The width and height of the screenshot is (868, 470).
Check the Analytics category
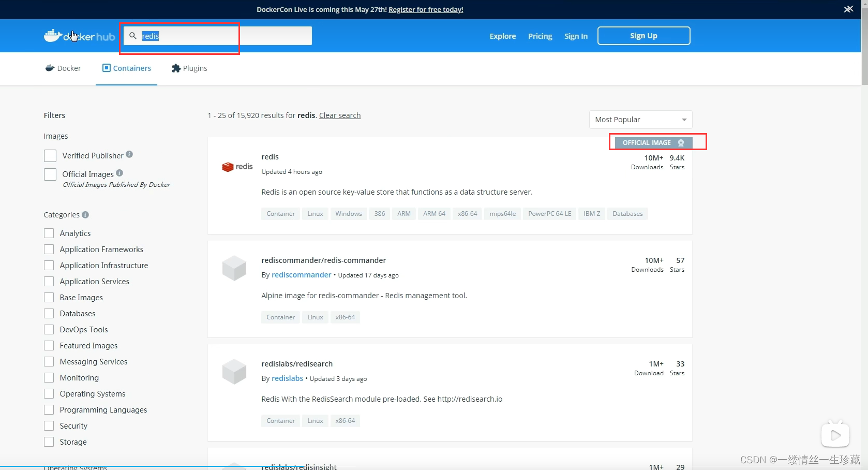coord(49,233)
